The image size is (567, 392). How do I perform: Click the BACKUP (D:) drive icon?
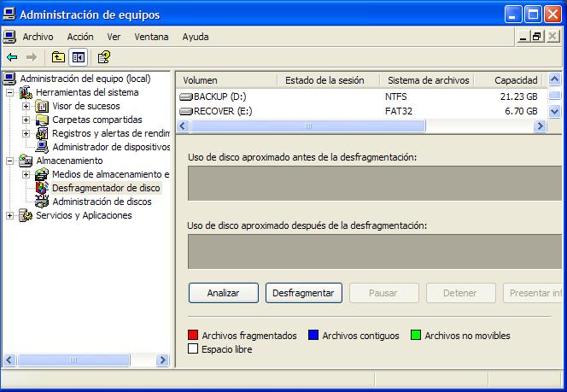186,97
